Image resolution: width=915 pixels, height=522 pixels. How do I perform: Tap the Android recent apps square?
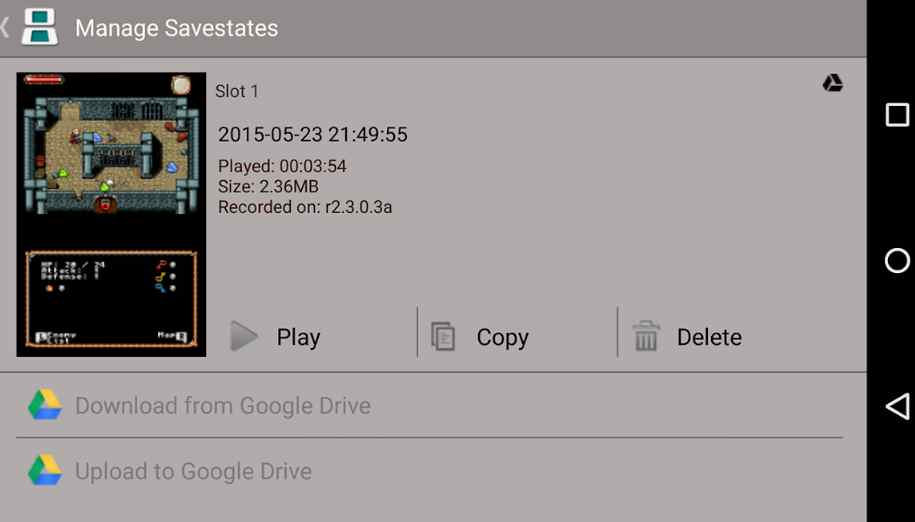point(897,115)
